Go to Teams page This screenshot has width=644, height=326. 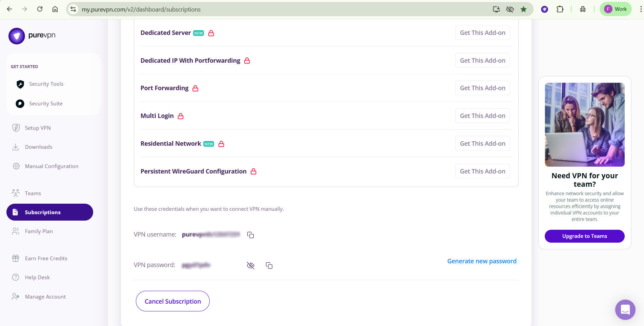(33, 193)
